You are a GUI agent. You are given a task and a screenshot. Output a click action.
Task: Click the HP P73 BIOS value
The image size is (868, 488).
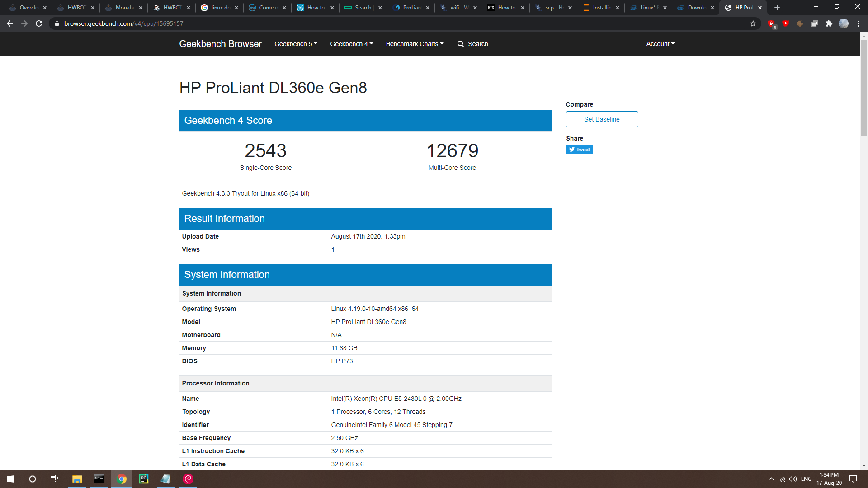(x=342, y=361)
